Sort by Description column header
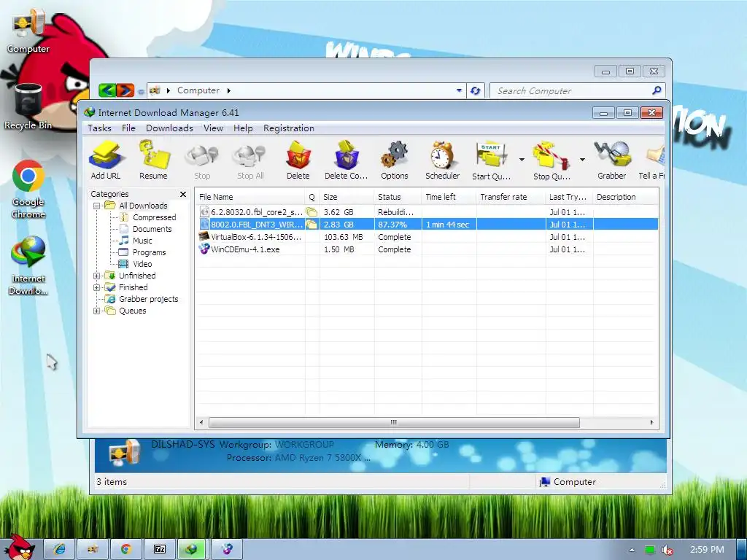Image resolution: width=747 pixels, height=560 pixels. (x=626, y=197)
